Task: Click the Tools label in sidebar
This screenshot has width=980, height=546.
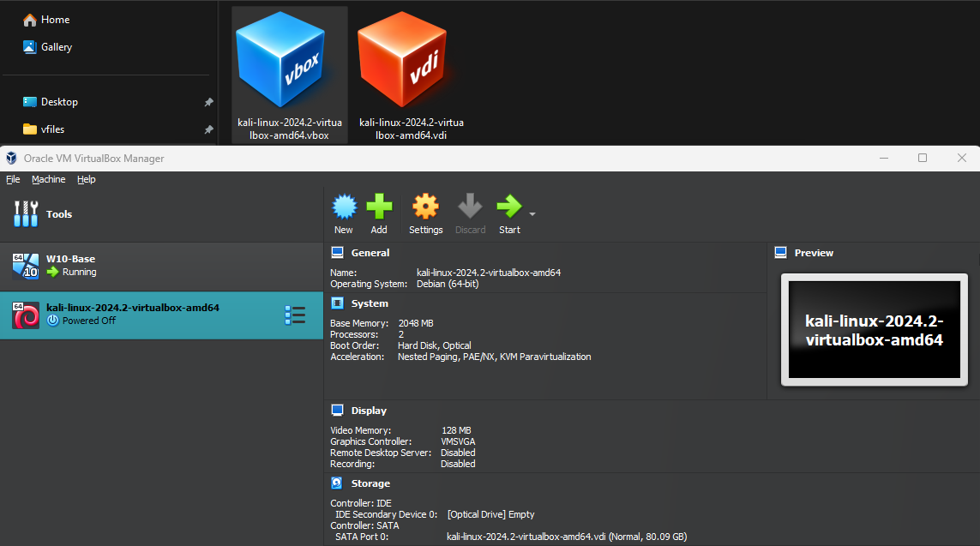Action: [x=59, y=214]
